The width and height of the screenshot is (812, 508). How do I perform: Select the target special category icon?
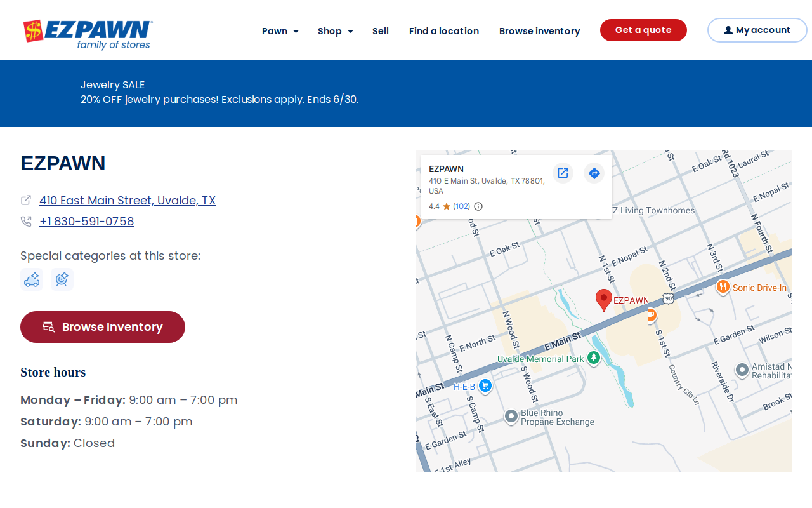62,279
